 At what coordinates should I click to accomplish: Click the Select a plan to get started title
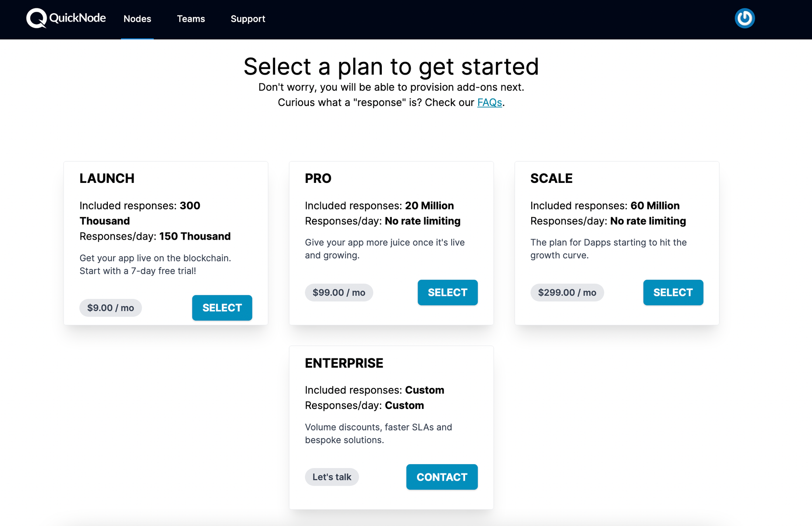point(391,66)
